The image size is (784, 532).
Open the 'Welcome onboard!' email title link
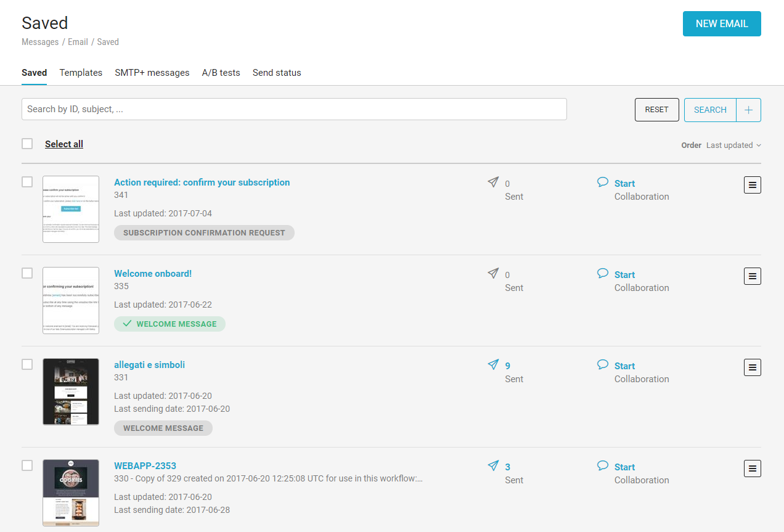153,274
